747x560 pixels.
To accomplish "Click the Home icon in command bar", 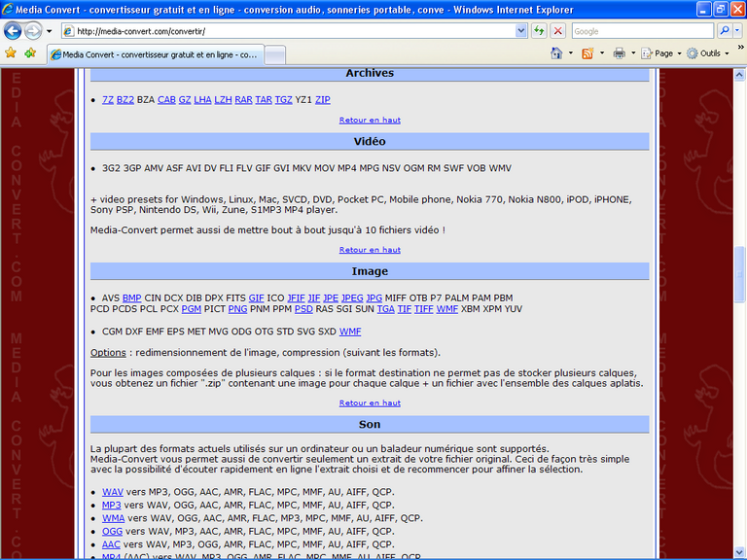I will click(x=556, y=53).
